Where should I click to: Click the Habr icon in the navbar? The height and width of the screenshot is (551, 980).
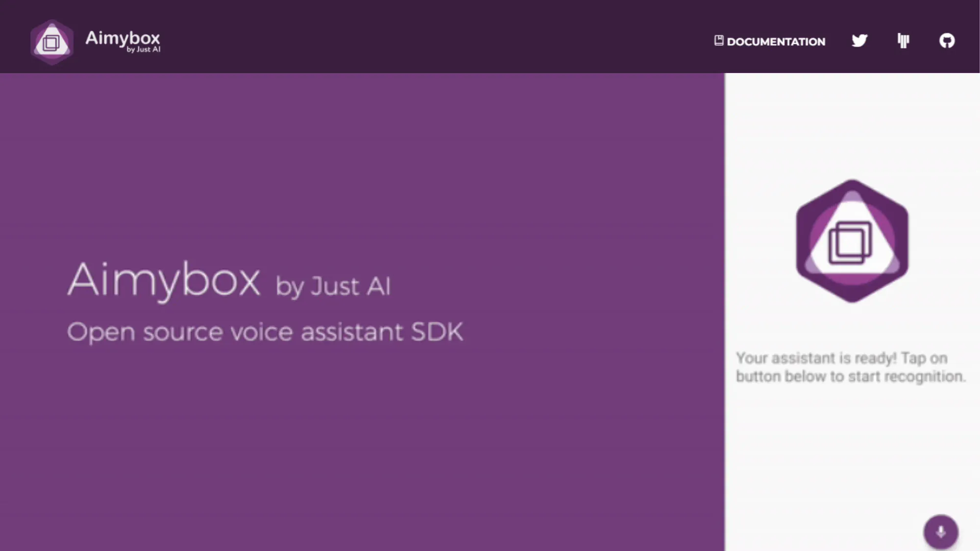pyautogui.click(x=903, y=41)
